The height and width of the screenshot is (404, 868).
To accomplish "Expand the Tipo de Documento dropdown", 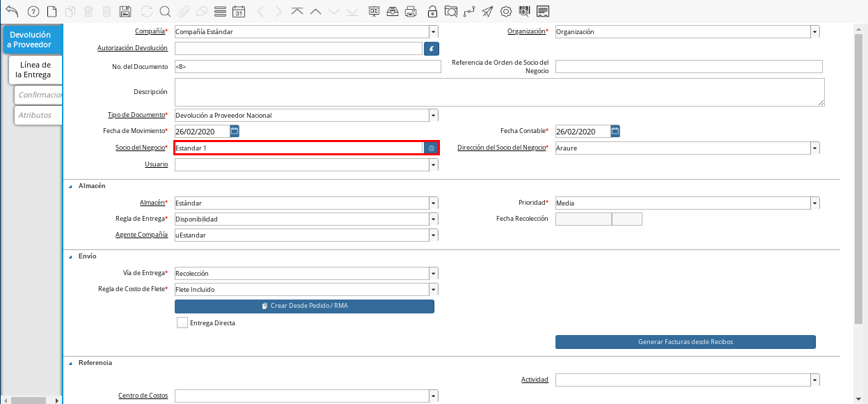I will [434, 116].
